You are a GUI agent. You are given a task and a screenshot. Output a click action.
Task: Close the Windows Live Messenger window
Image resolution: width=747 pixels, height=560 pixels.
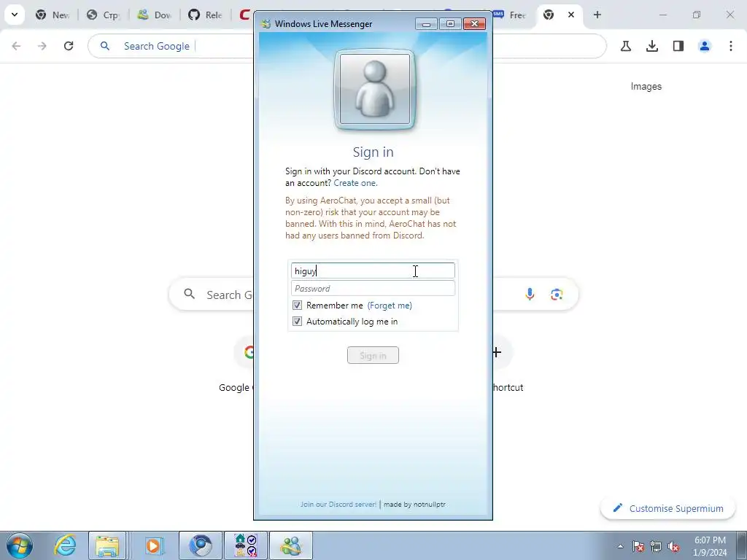[474, 24]
